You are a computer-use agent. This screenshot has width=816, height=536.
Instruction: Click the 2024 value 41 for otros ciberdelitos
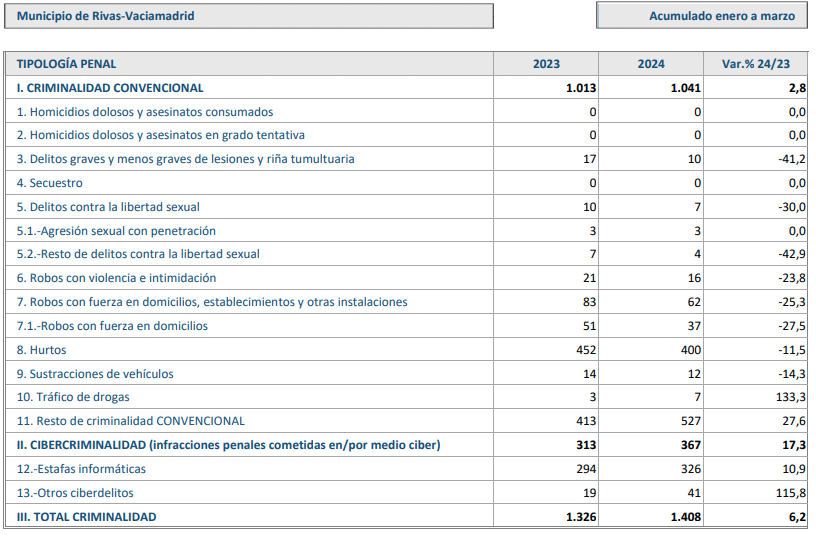coord(694,493)
